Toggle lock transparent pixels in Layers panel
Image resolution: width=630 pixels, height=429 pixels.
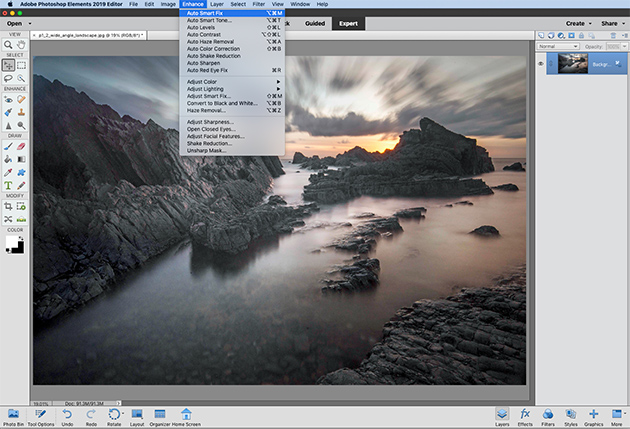pyautogui.click(x=591, y=35)
